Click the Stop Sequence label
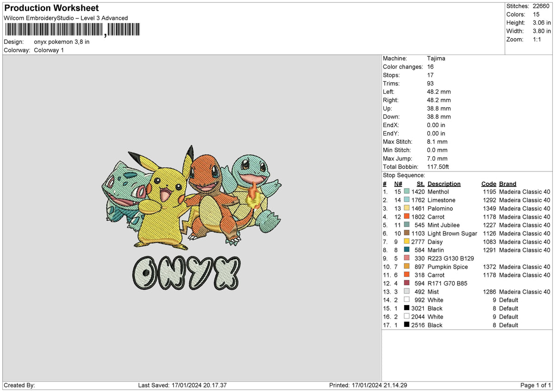 click(404, 175)
